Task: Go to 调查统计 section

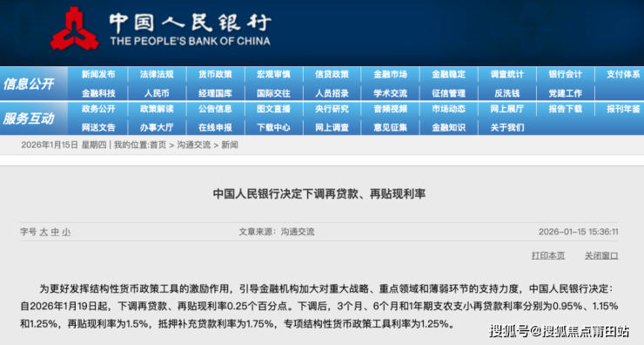Action: pyautogui.click(x=506, y=74)
